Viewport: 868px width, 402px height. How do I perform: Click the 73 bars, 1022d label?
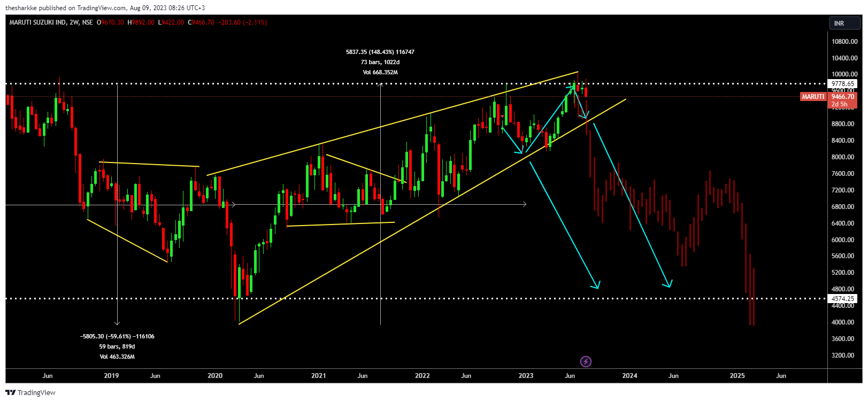click(380, 62)
